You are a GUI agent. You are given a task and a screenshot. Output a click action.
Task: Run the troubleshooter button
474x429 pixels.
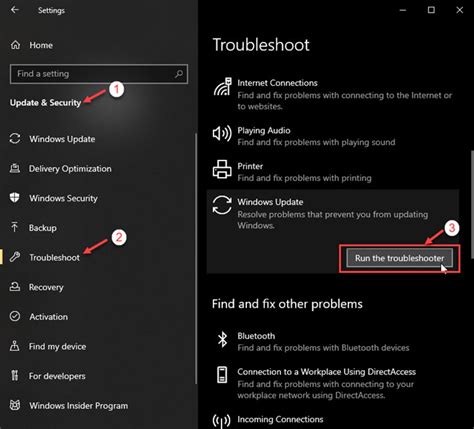click(399, 258)
